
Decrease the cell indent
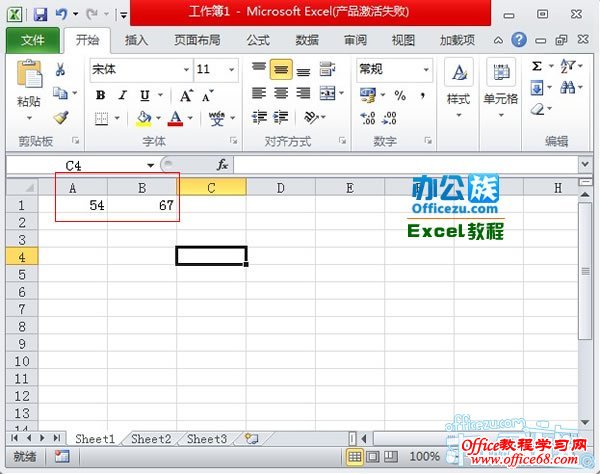pos(259,117)
